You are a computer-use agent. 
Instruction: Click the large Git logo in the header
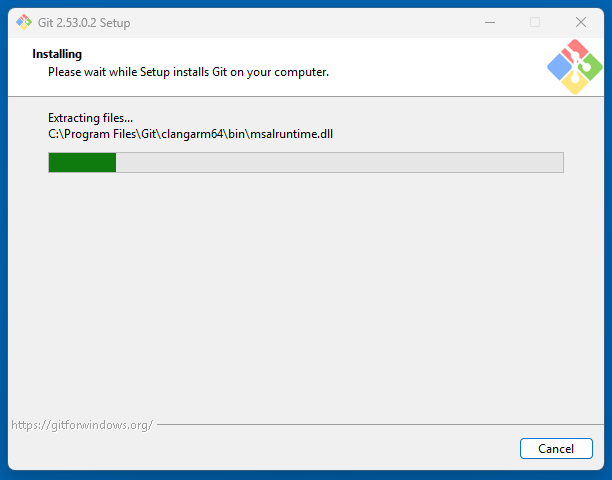pyautogui.click(x=575, y=67)
